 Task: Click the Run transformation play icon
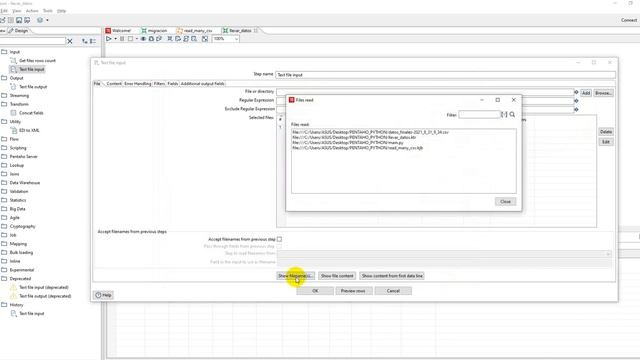tap(109, 39)
